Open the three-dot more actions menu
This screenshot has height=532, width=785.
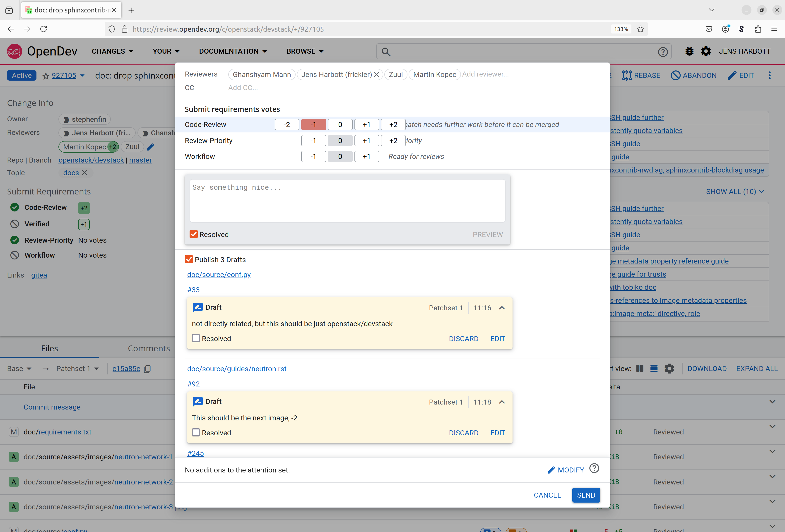[769, 75]
